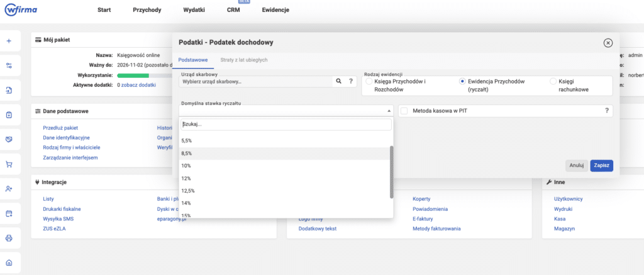Click the printer icon in sidebar

coord(9,238)
